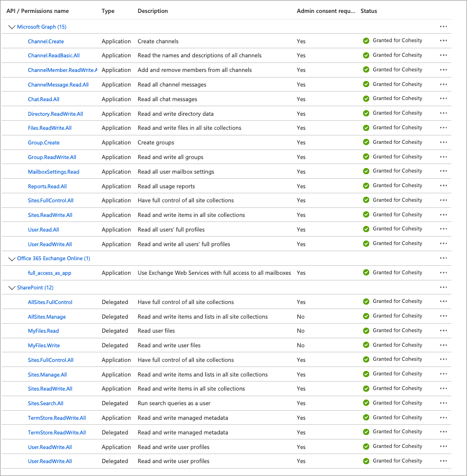Open more options for the ChannelMember.ReadWrite row
467x476 pixels.
tap(443, 70)
